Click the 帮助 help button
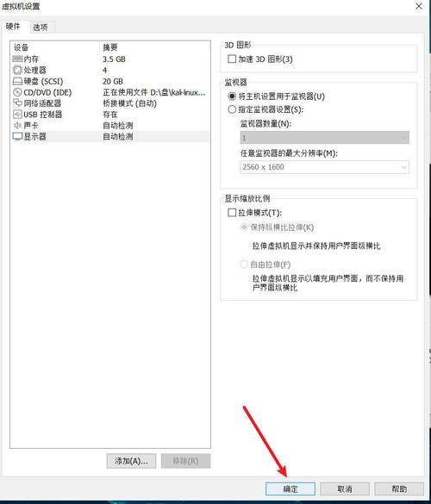Viewport: 431px width, 504px height. (x=399, y=489)
